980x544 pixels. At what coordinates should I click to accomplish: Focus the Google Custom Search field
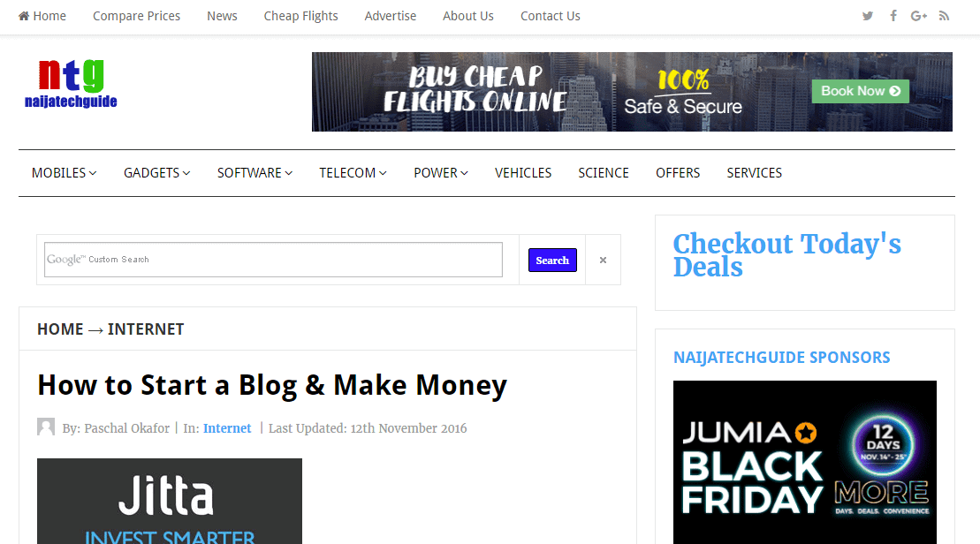(x=273, y=260)
